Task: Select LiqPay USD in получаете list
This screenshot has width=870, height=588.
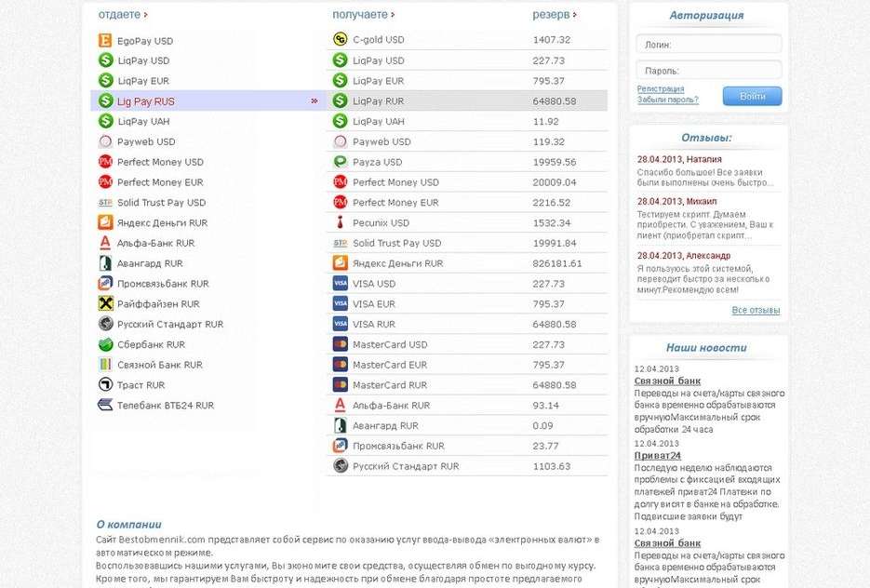Action: tap(467, 60)
